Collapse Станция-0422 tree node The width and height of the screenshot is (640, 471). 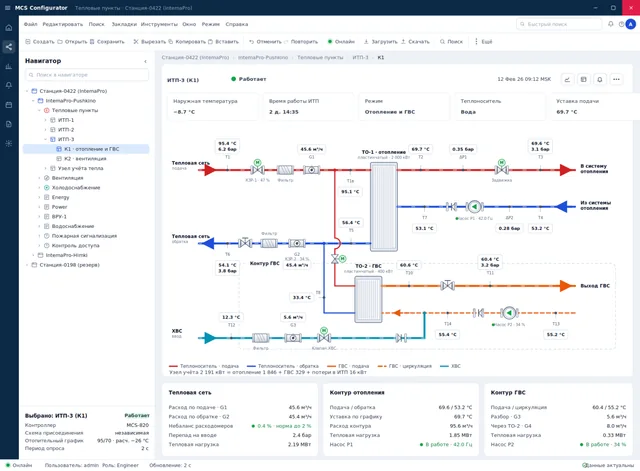27,91
